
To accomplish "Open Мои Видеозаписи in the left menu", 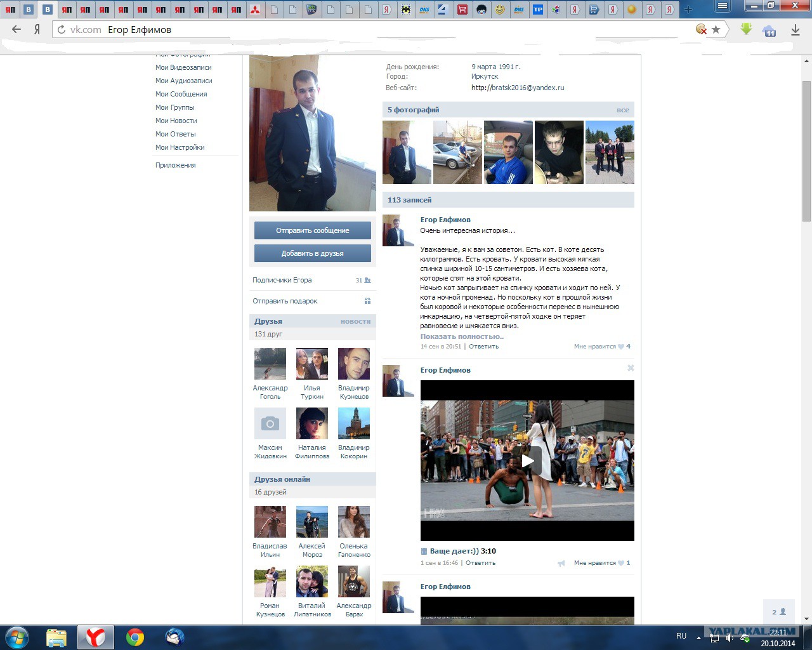I will click(x=183, y=67).
